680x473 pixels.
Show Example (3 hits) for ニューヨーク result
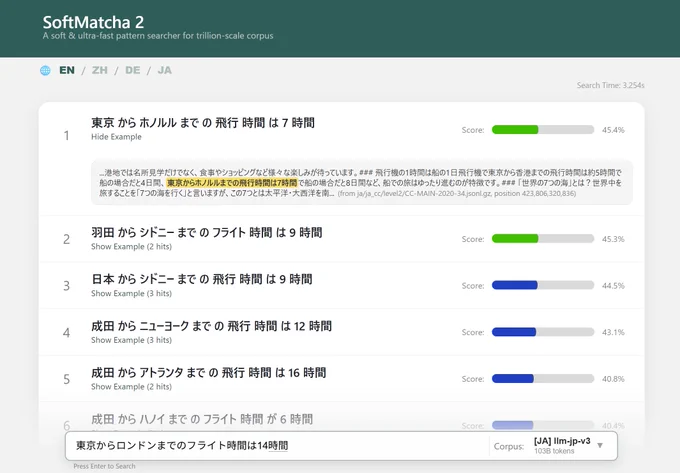131,340
